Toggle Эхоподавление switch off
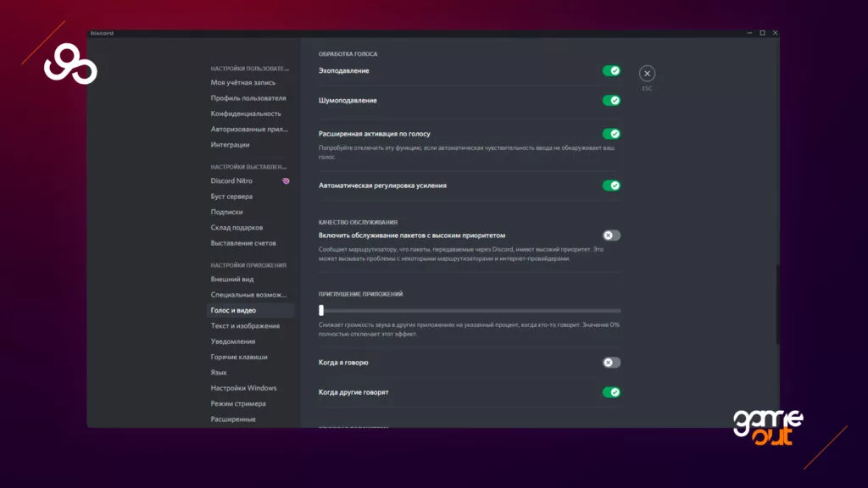Screen dimensions: 868x488 [611, 71]
